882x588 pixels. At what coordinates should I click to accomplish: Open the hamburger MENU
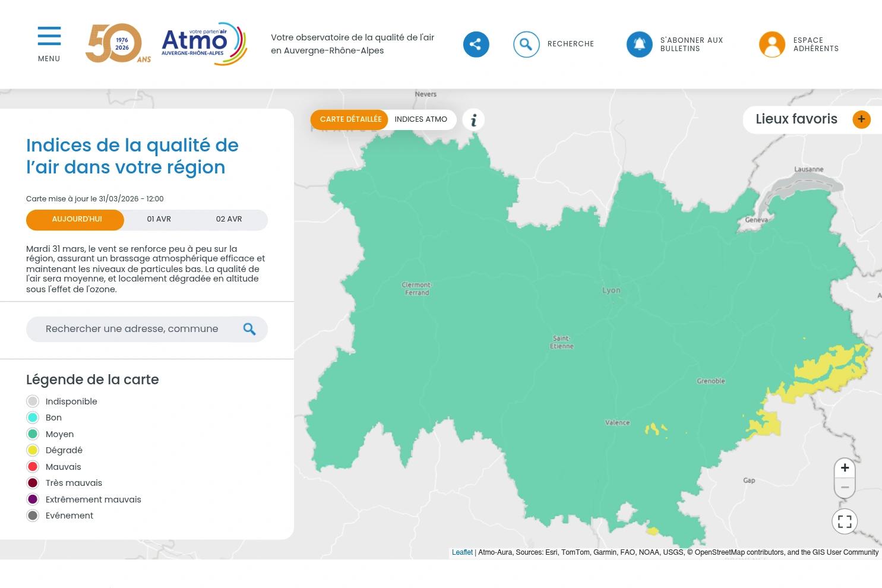click(x=49, y=36)
